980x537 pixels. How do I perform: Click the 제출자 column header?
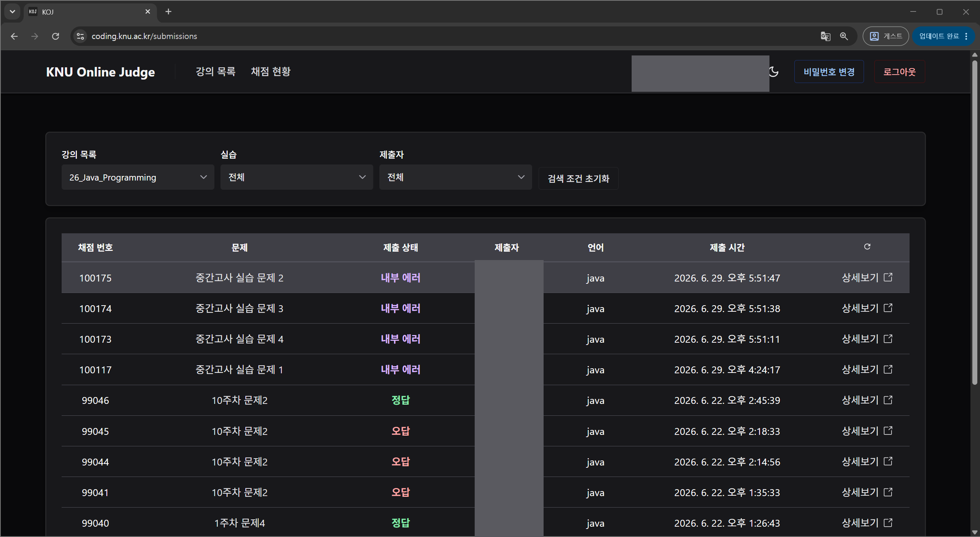pos(507,248)
